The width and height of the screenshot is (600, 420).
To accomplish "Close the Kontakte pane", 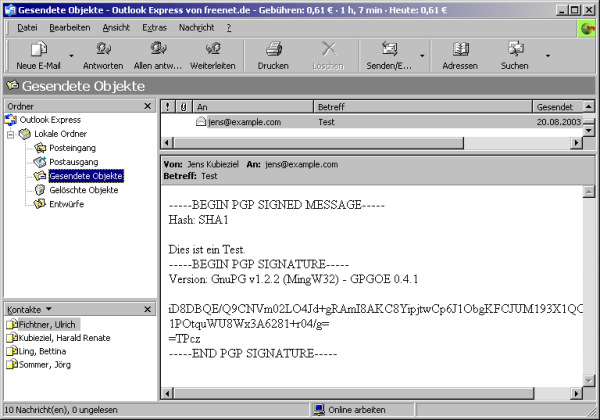I will [148, 309].
